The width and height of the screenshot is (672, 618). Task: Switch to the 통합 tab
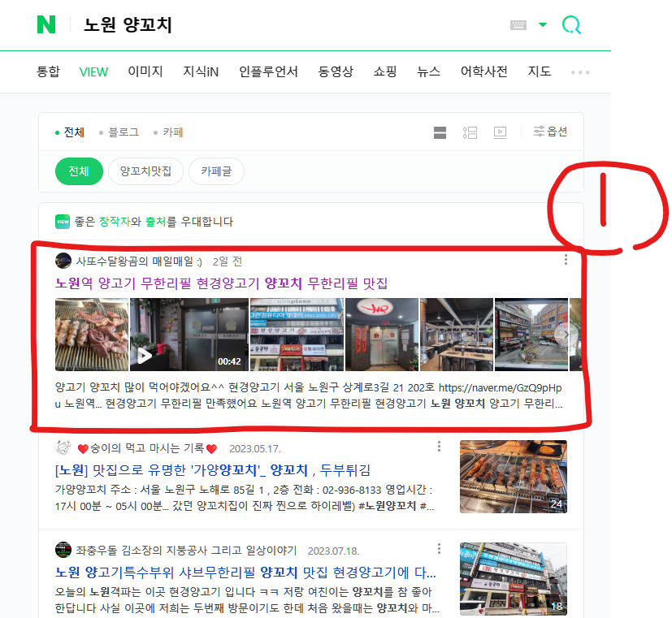[48, 71]
